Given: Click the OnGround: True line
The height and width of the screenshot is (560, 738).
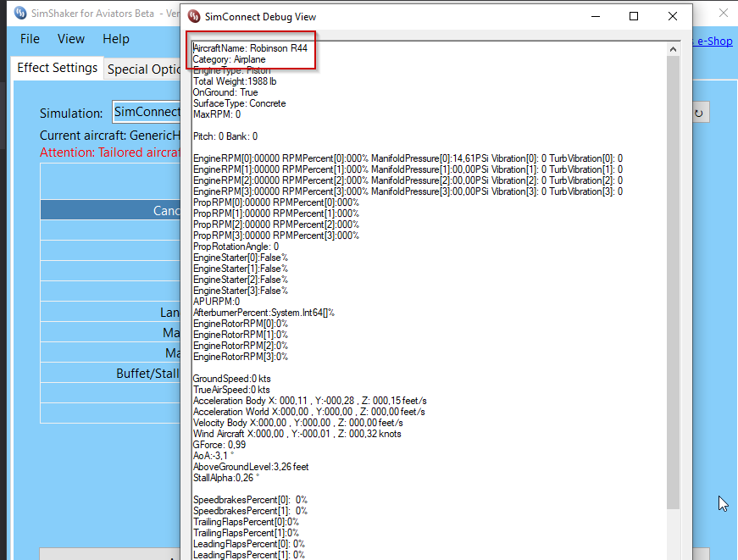Looking at the screenshot, I should coord(225,92).
